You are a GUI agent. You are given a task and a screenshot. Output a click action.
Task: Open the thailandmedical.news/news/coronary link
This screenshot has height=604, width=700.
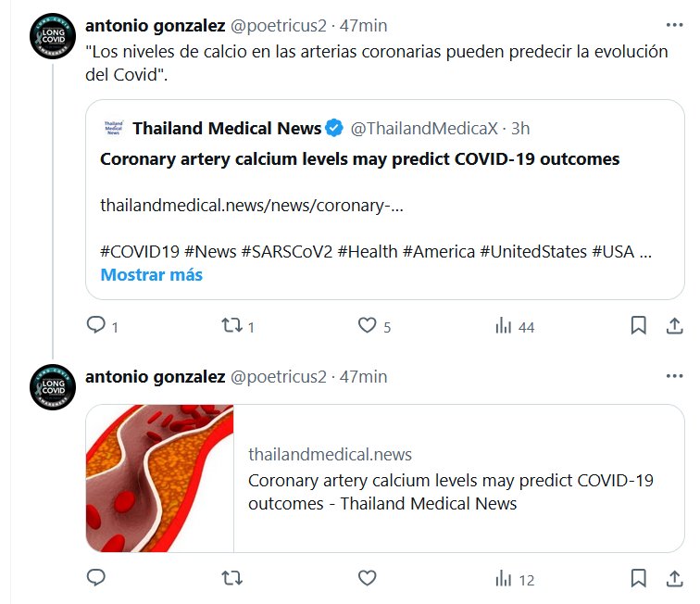tap(252, 206)
